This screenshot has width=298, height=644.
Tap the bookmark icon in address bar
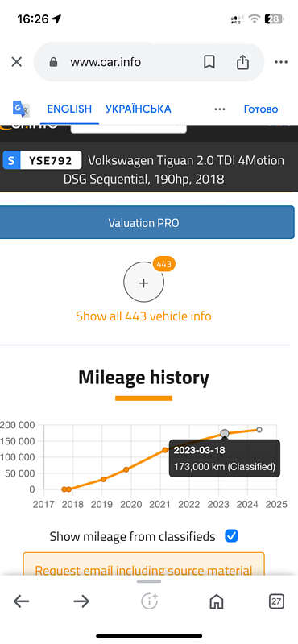209,62
